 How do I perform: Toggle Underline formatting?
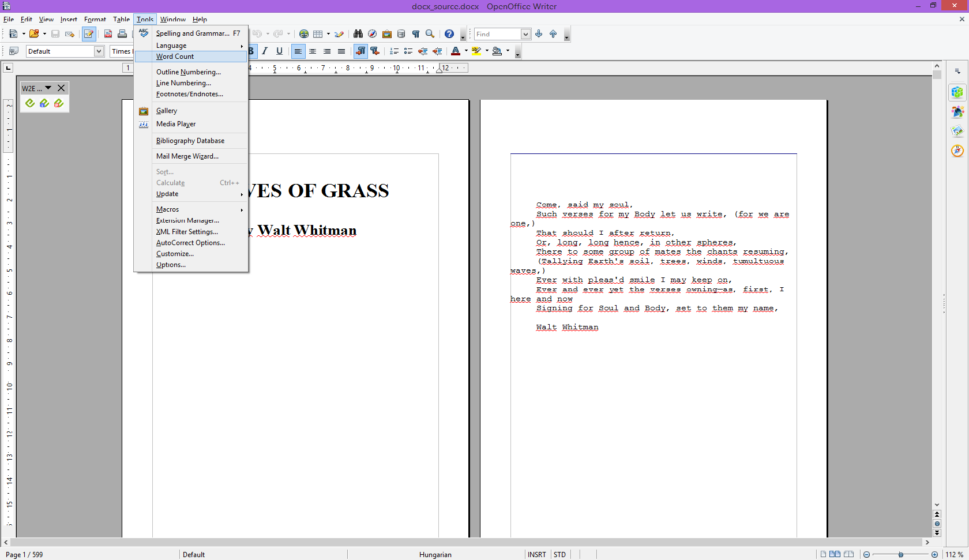[280, 51]
